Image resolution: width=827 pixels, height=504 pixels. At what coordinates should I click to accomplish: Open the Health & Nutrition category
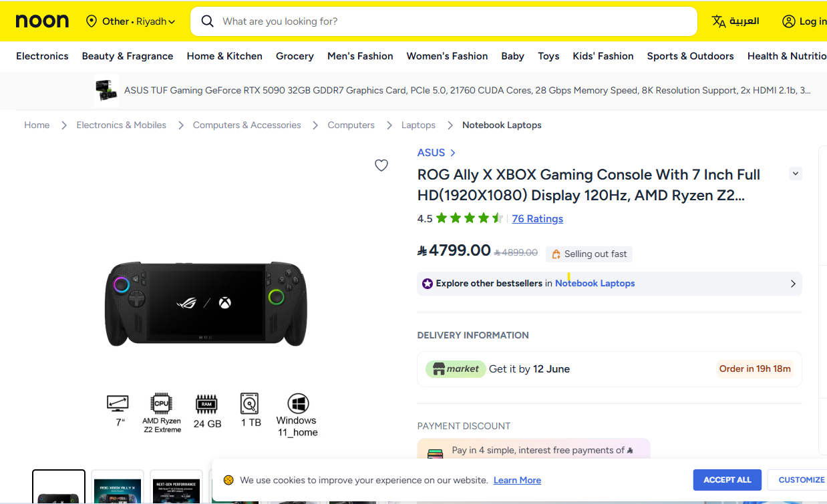[787, 56]
